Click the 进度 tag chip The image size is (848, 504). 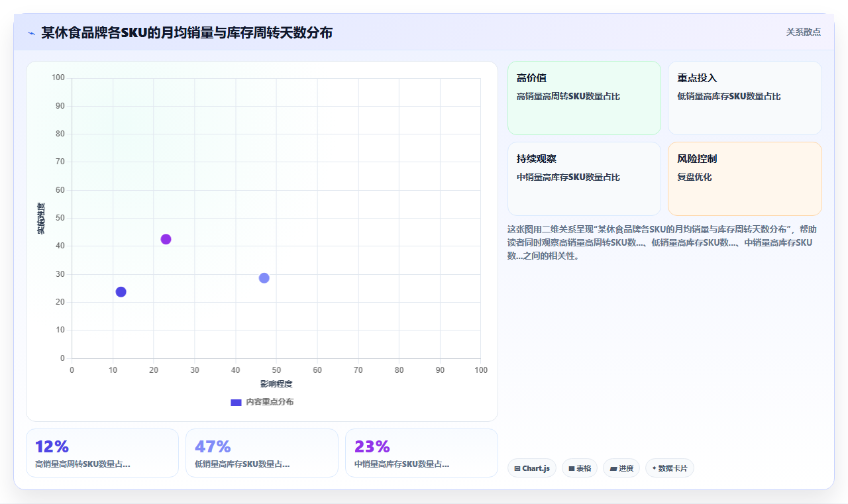click(621, 468)
